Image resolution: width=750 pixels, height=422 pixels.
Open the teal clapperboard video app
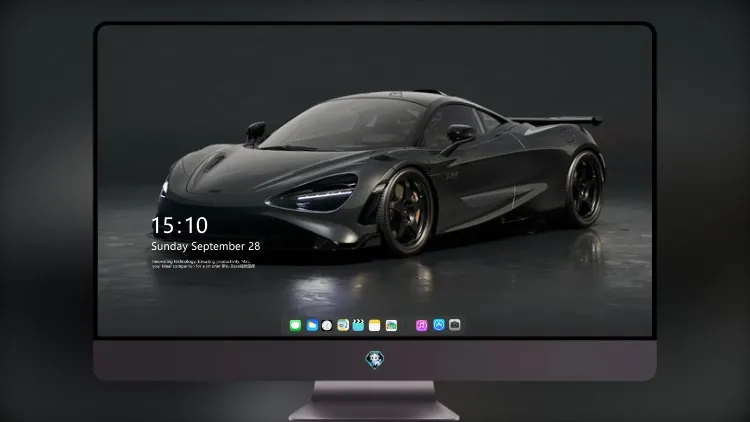coord(358,325)
